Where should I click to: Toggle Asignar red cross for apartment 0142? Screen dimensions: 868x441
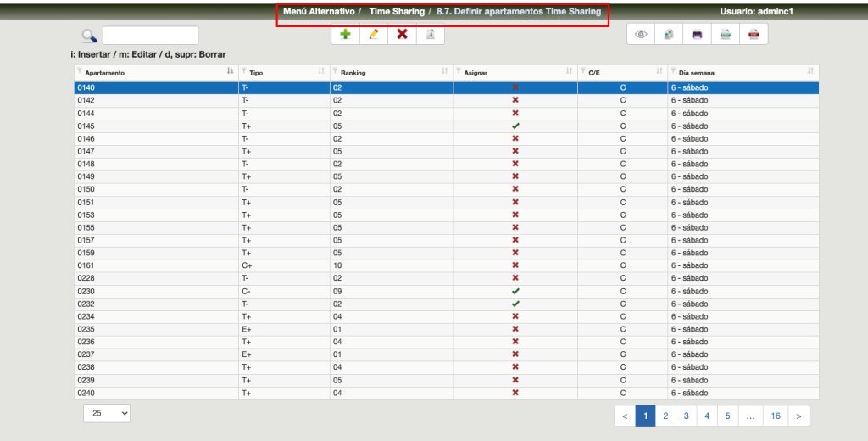[x=515, y=100]
